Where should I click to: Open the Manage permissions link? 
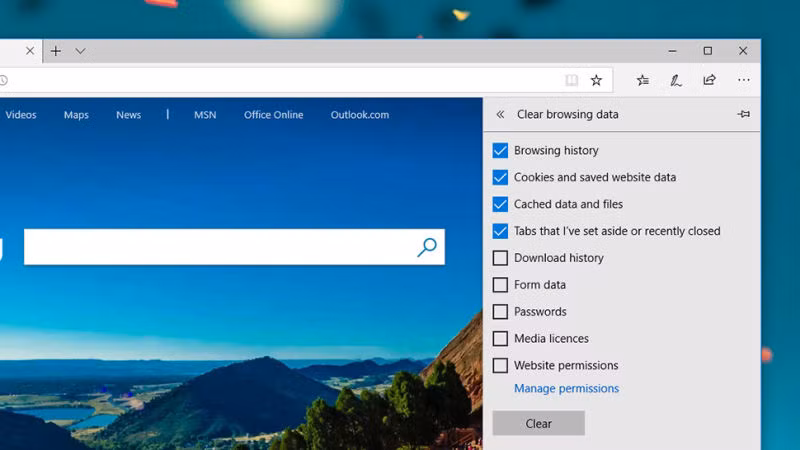point(566,389)
